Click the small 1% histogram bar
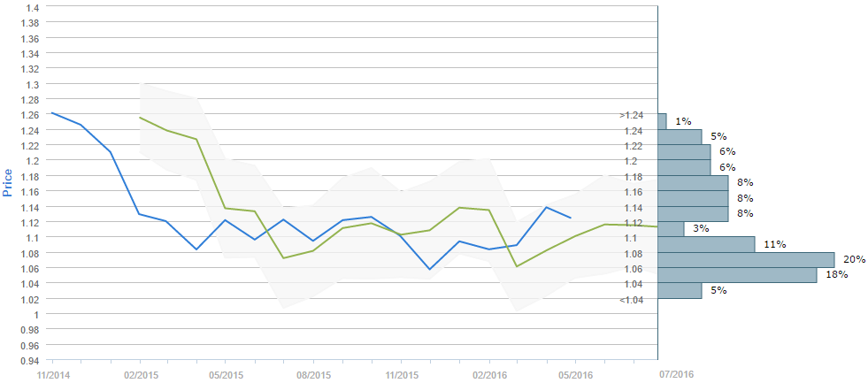Screen dimensions: 868x383 663,121
